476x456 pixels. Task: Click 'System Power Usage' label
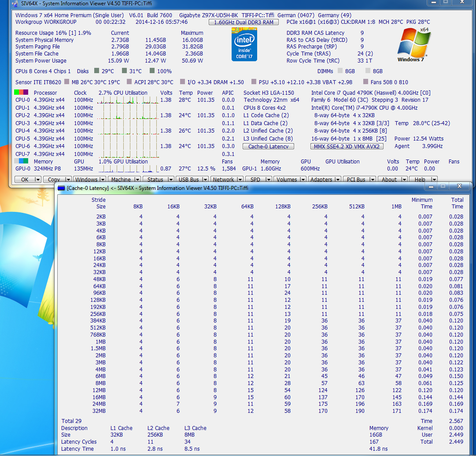click(x=41, y=60)
